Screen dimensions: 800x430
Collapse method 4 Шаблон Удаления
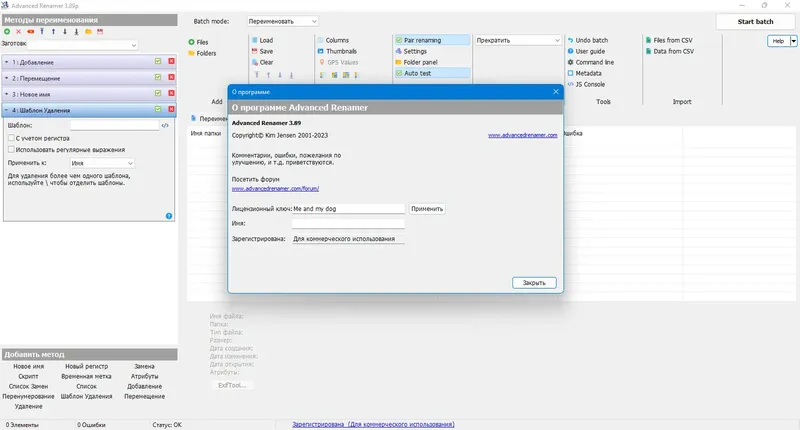[x=7, y=110]
